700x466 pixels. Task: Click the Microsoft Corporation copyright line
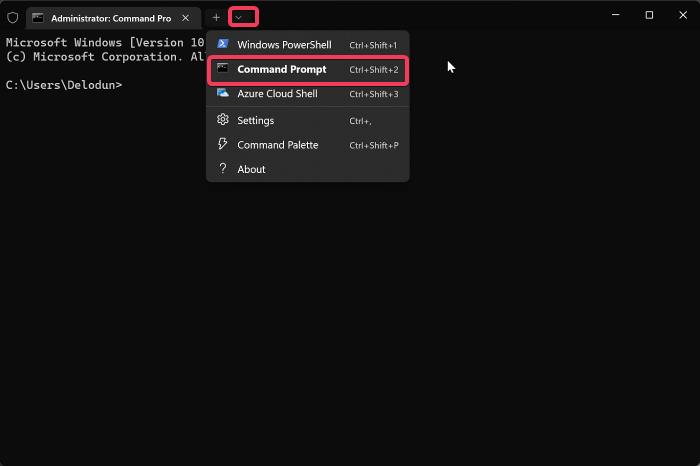pyautogui.click(x=105, y=57)
